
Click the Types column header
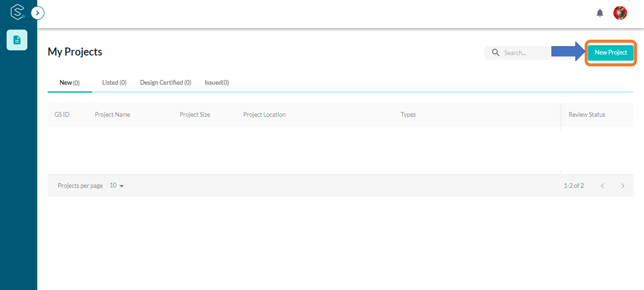(x=408, y=115)
